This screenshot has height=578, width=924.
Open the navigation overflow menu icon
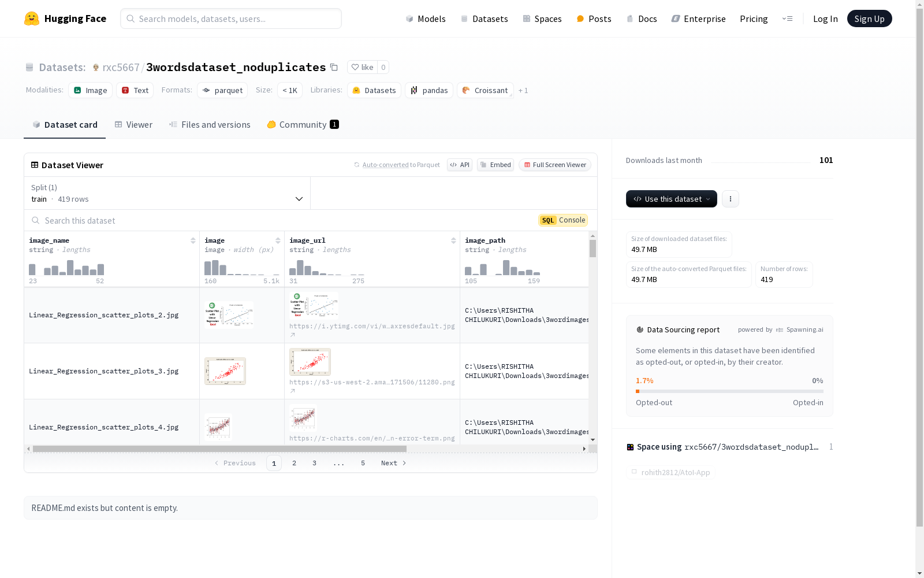click(787, 18)
